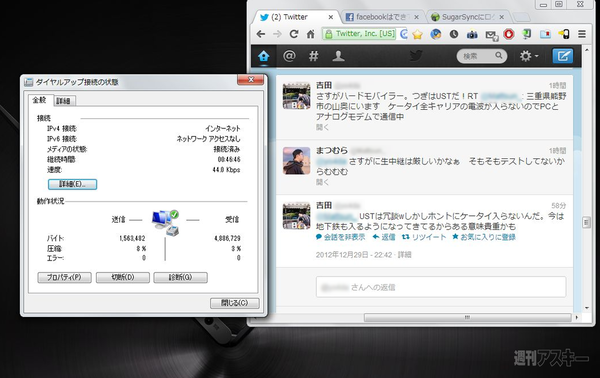Click scroll down arrow in browser

coord(587,308)
